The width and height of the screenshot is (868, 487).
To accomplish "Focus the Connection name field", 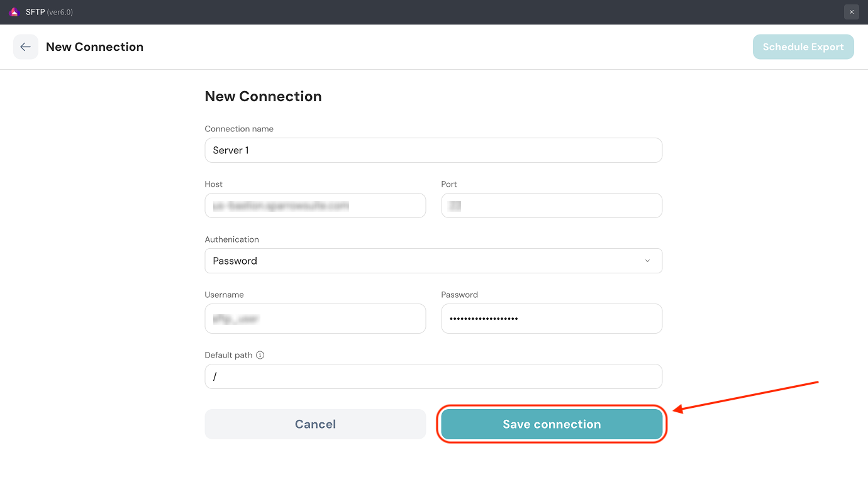I will tap(433, 150).
